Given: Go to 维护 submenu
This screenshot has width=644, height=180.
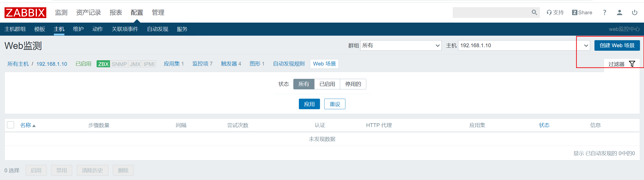Looking at the screenshot, I should pos(78,29).
